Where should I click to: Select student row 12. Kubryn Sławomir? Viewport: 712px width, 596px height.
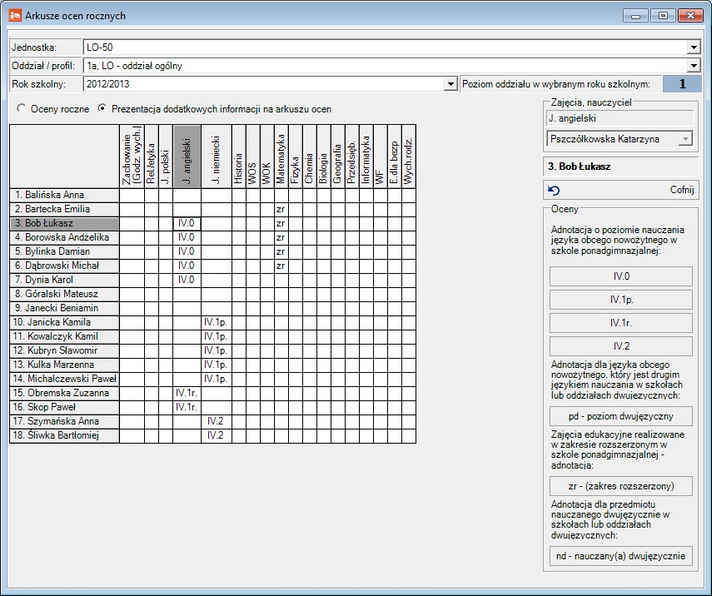point(64,350)
